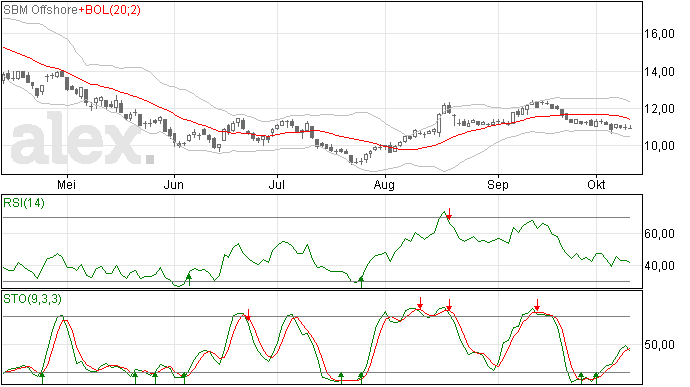The width and height of the screenshot is (690, 387).
Task: Click the STO(9,3,3) panel label
Action: pyautogui.click(x=33, y=299)
